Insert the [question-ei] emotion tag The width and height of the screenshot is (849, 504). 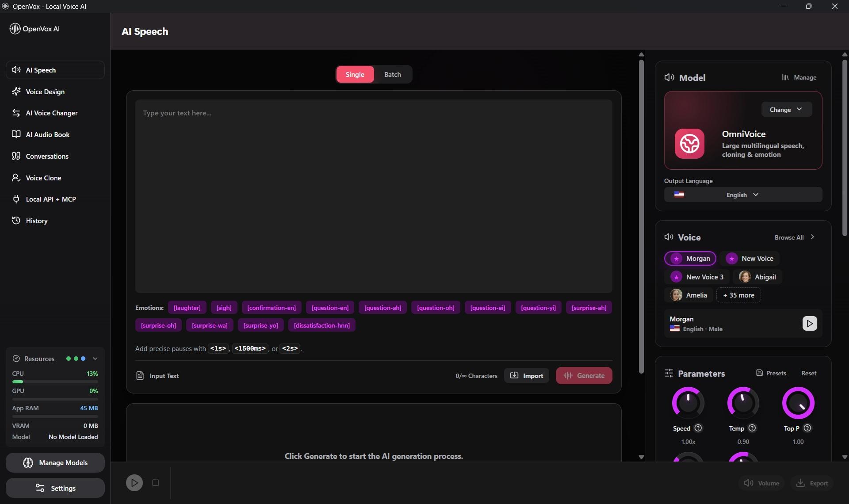tap(488, 308)
